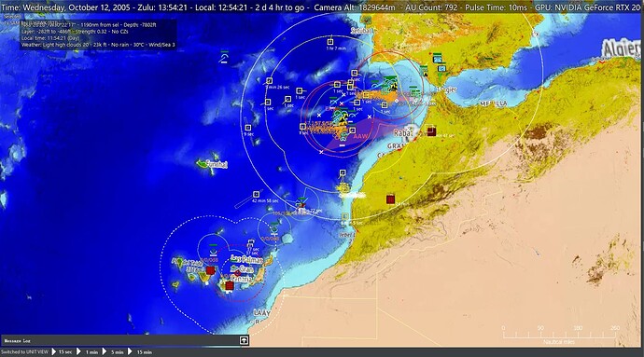This screenshot has height=357, width=644.
Task: Click 'Switched to UNIT VIEW' status text
Action: [24, 352]
